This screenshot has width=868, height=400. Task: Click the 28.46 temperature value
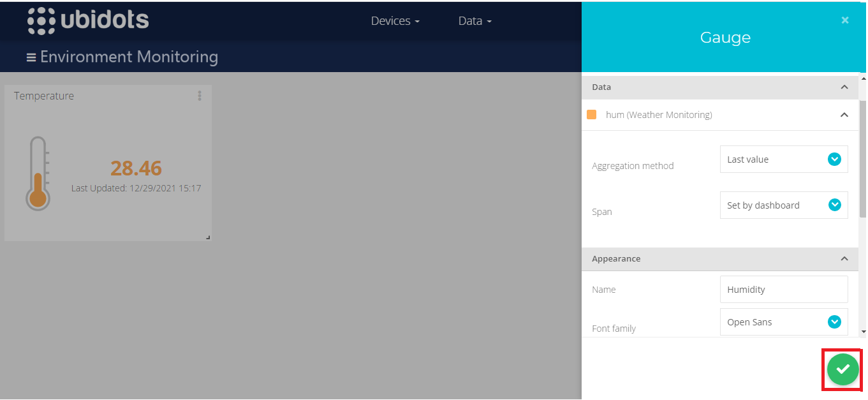click(136, 168)
